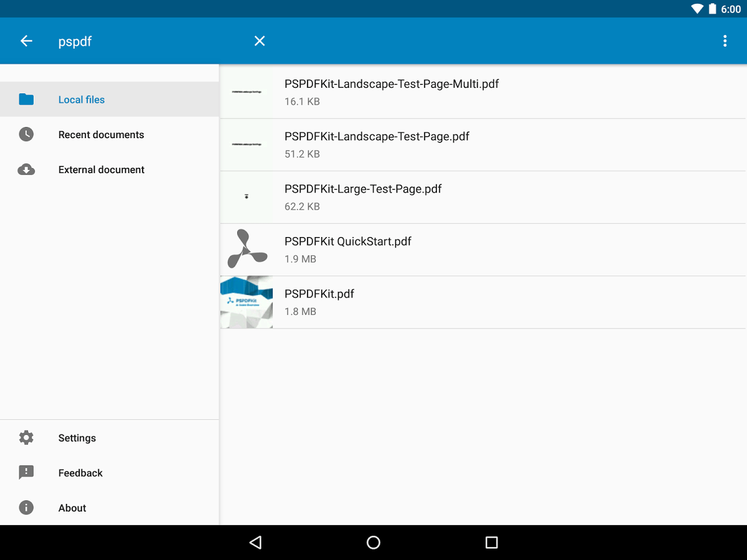Open PSPDFKit-Landscape-Test-Page-Multi.pdf
Image resolution: width=747 pixels, height=560 pixels.
click(483, 92)
